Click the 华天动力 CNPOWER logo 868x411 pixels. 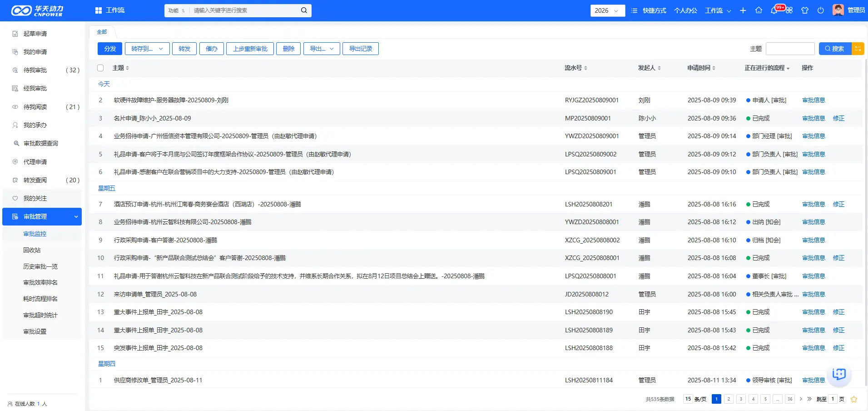[x=37, y=10]
